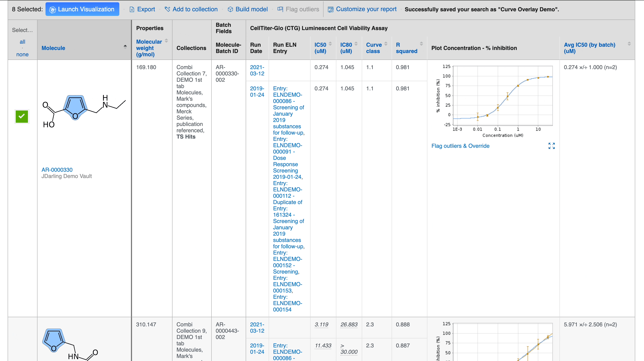Open molecule AR-0000330 link
The width and height of the screenshot is (644, 361).
coord(57,170)
